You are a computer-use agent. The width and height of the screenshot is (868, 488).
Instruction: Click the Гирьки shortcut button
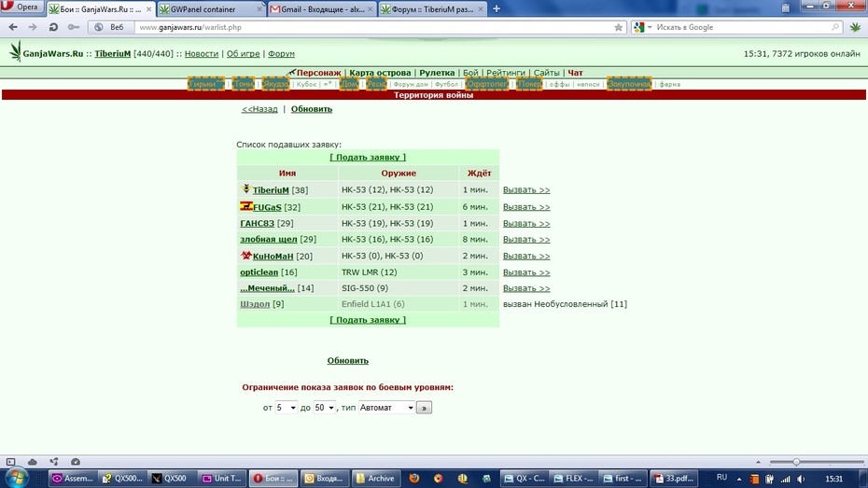pos(206,84)
